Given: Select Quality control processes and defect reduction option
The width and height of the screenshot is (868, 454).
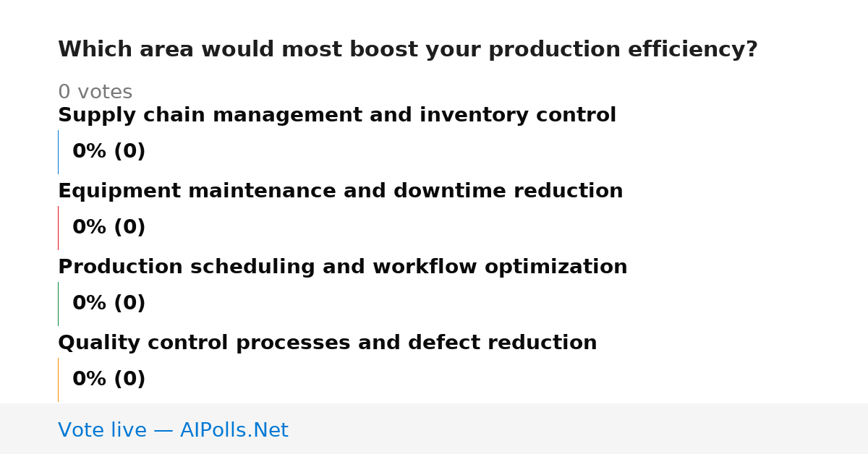Looking at the screenshot, I should (328, 343).
